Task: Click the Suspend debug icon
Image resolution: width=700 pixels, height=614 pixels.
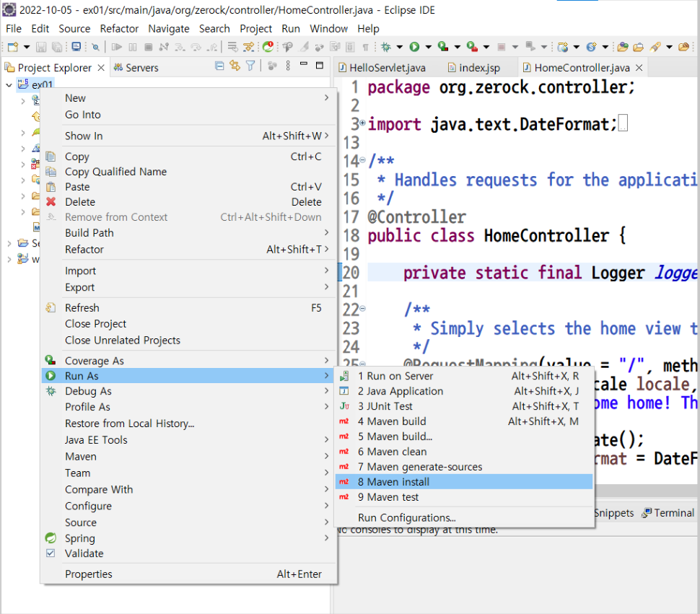Action: coord(133,47)
